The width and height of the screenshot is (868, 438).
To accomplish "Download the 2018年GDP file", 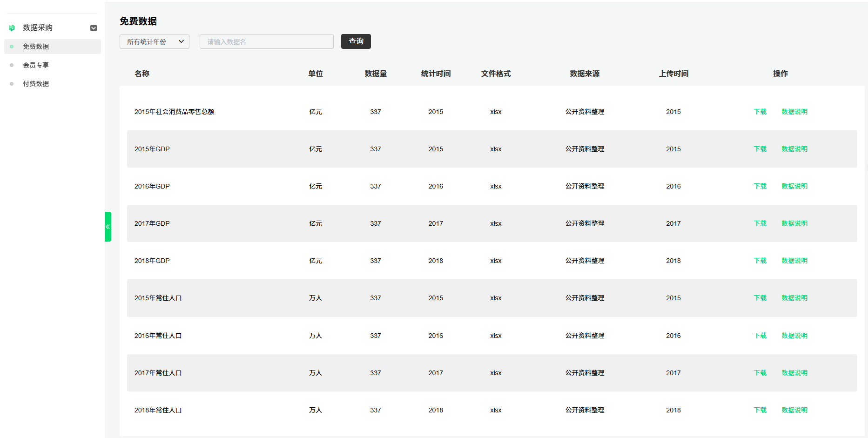I will click(x=760, y=261).
